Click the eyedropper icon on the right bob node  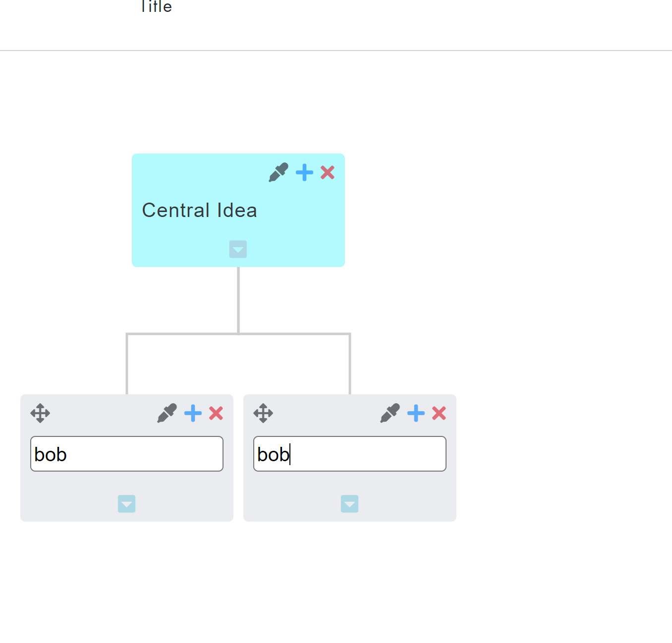coord(390,413)
